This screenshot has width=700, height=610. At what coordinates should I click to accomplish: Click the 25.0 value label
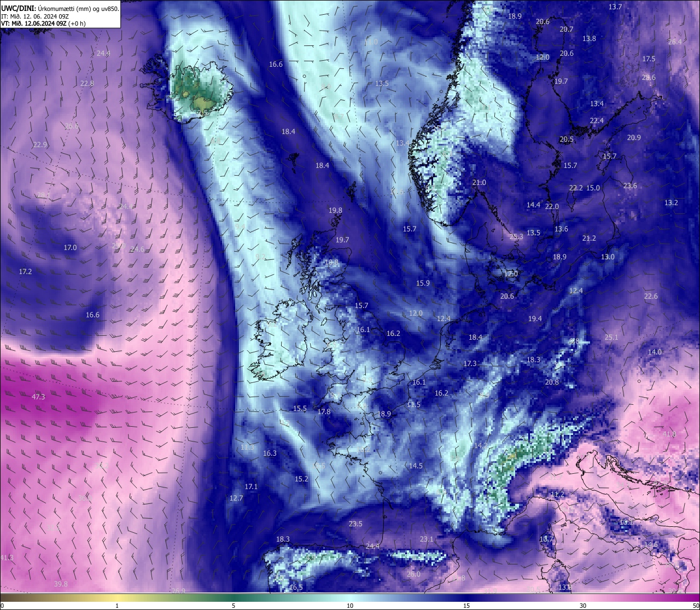click(x=414, y=574)
